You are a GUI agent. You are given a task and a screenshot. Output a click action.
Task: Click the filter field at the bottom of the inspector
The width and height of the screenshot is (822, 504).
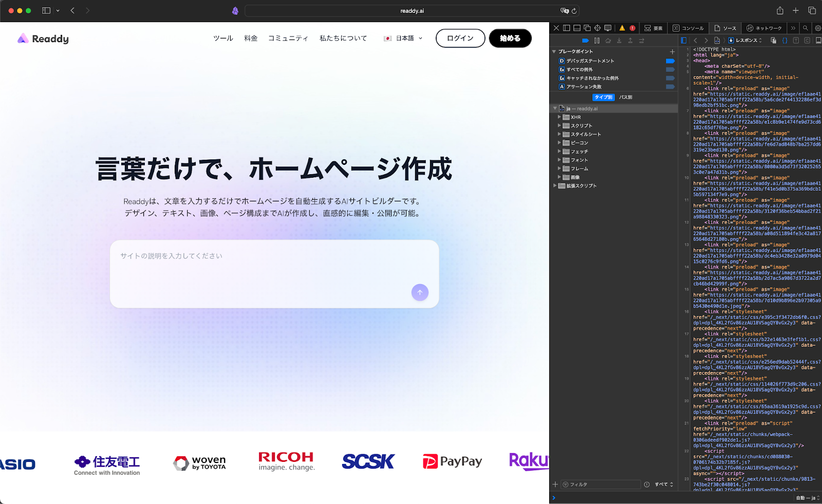click(601, 483)
